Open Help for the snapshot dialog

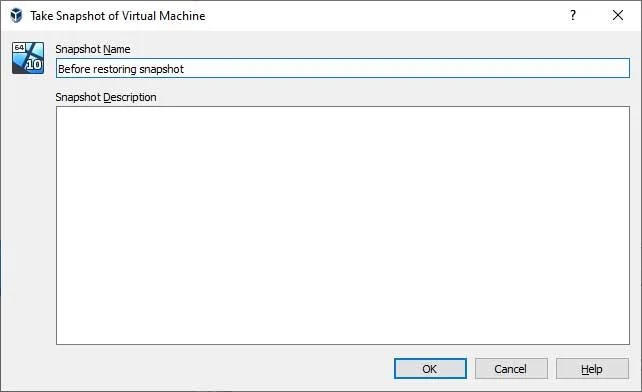click(x=592, y=369)
